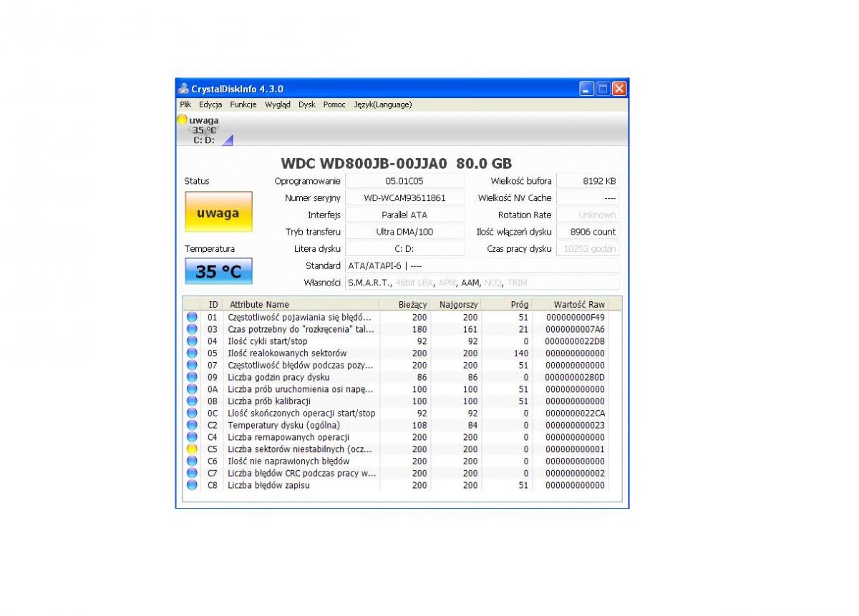Viewport: 859px width, 616px height.
Task: Click the blue status dot for attribute C4
Action: pyautogui.click(x=192, y=437)
